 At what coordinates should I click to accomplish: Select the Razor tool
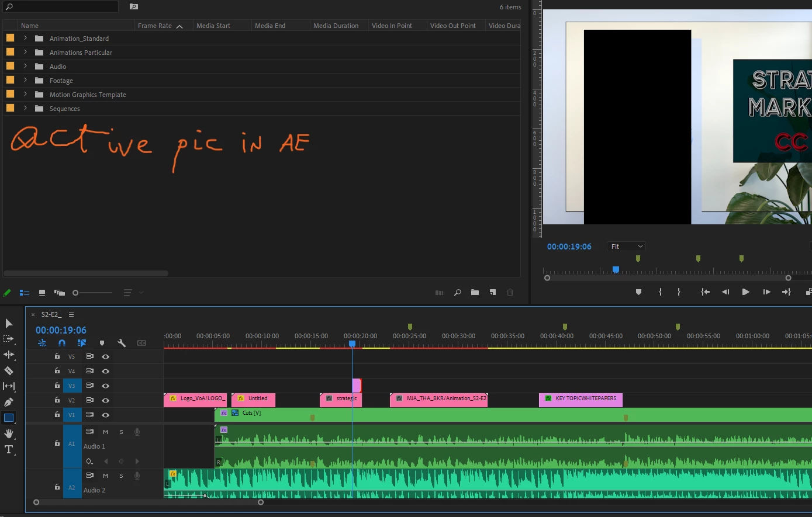pyautogui.click(x=9, y=370)
